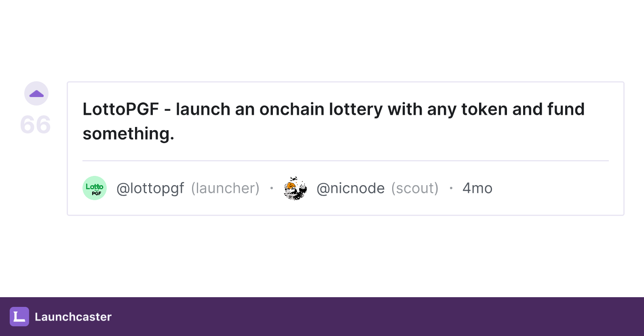Viewport: 644px width, 336px height.
Task: Open the @lottopgf profile handle
Action: point(150,188)
